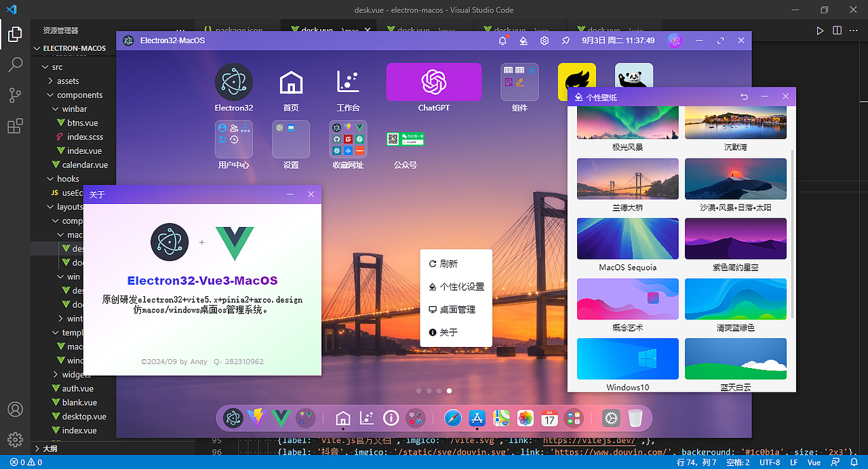Click the Vue logo in the dock

coord(281,418)
